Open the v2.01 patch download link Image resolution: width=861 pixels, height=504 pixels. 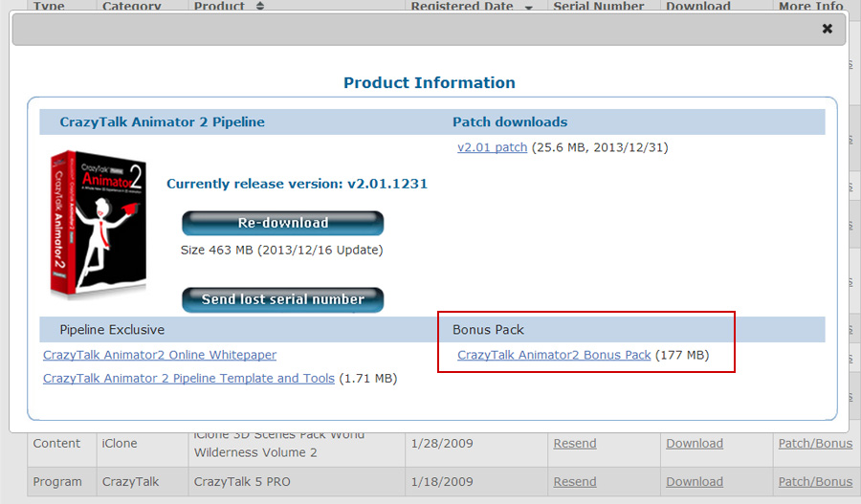click(x=492, y=147)
